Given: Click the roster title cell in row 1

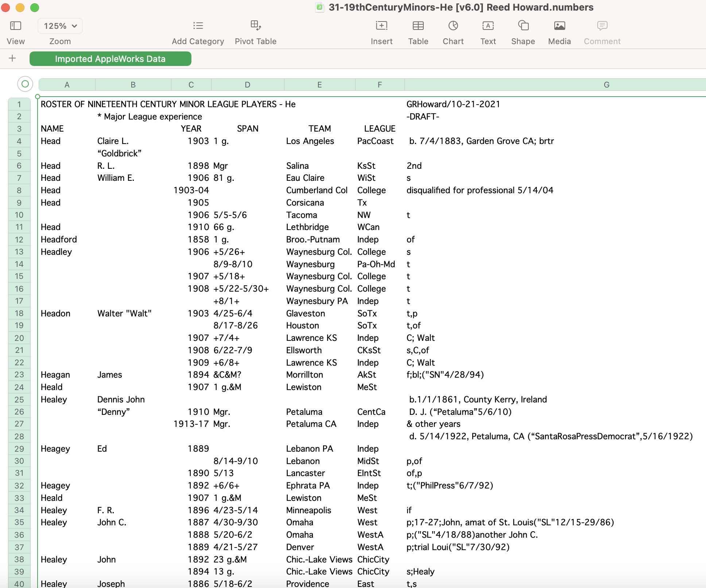Looking at the screenshot, I should (x=168, y=104).
